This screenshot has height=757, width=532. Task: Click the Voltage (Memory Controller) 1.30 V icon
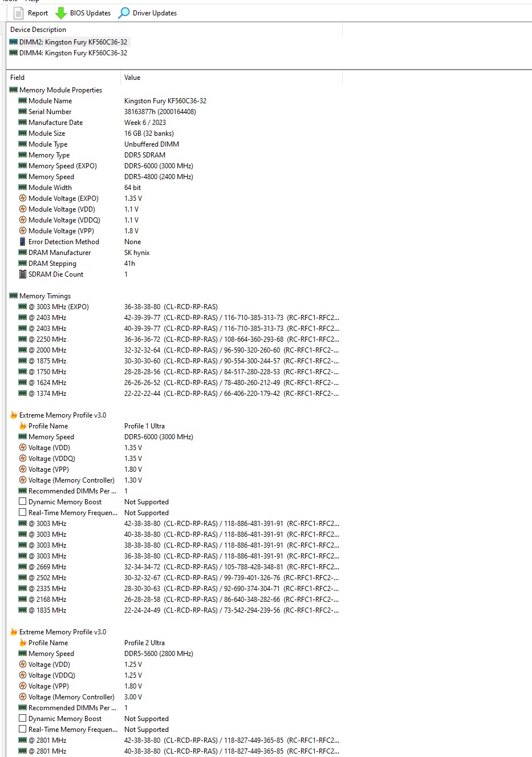[23, 480]
